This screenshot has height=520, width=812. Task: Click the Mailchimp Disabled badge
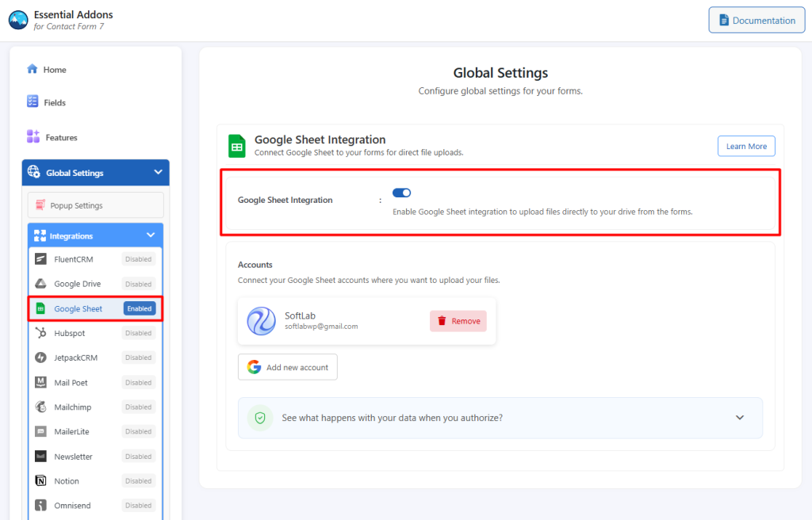pyautogui.click(x=138, y=407)
